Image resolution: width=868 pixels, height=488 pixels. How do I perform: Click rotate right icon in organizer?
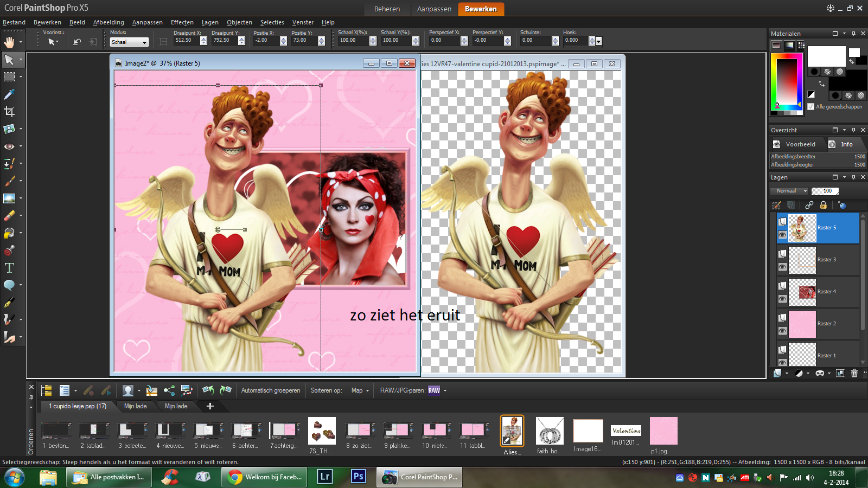click(226, 390)
